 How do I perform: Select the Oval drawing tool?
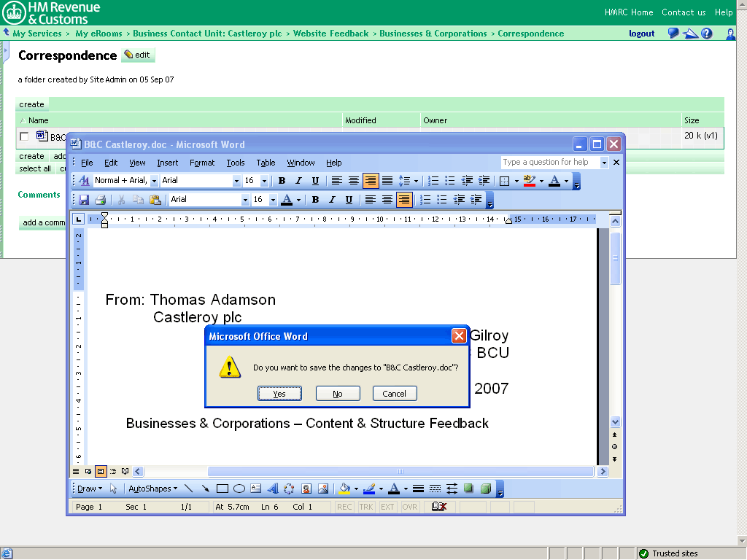click(239, 489)
